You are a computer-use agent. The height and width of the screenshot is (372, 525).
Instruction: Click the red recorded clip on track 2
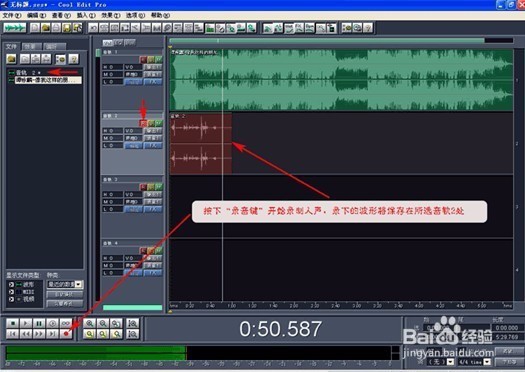pos(201,144)
